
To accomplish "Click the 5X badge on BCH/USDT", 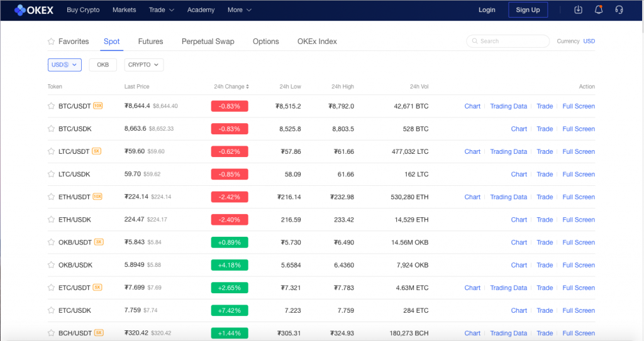I will coord(99,333).
